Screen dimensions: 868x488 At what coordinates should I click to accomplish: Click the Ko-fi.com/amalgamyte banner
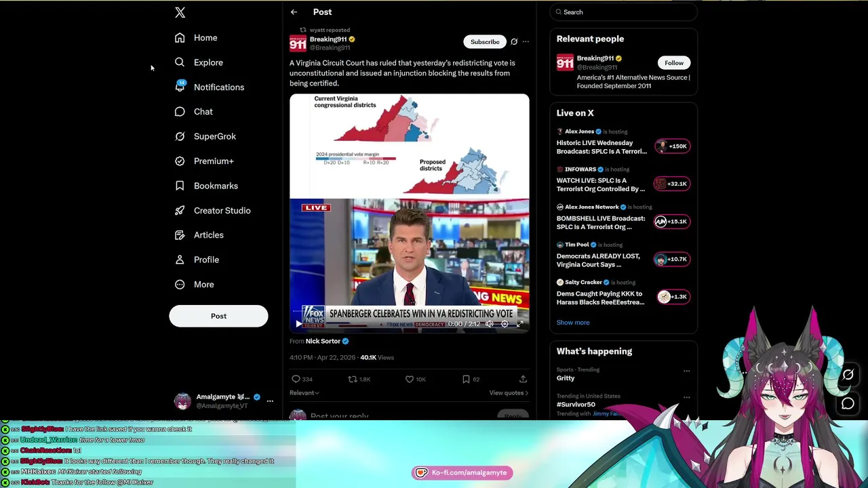[x=462, y=472]
